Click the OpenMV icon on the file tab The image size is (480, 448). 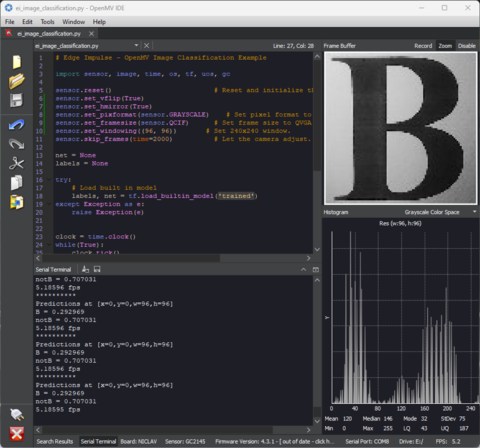pyautogui.click(x=9, y=33)
